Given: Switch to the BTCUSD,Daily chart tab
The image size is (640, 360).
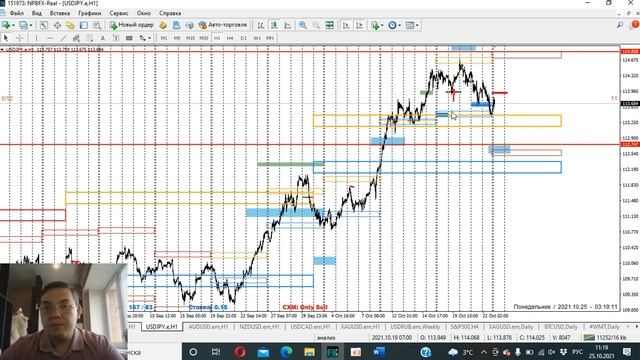Looking at the screenshot, I should coord(561,327).
